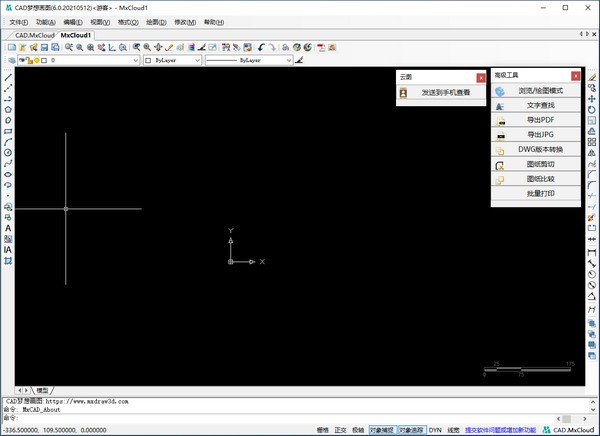Select the text 'A' tool
This screenshot has height=436, width=600.
(x=8, y=228)
